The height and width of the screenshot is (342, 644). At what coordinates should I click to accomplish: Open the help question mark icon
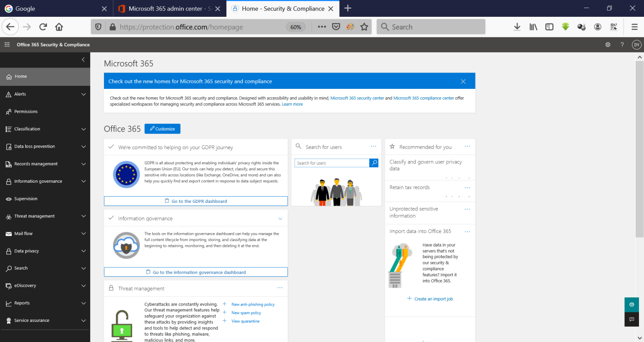point(622,44)
